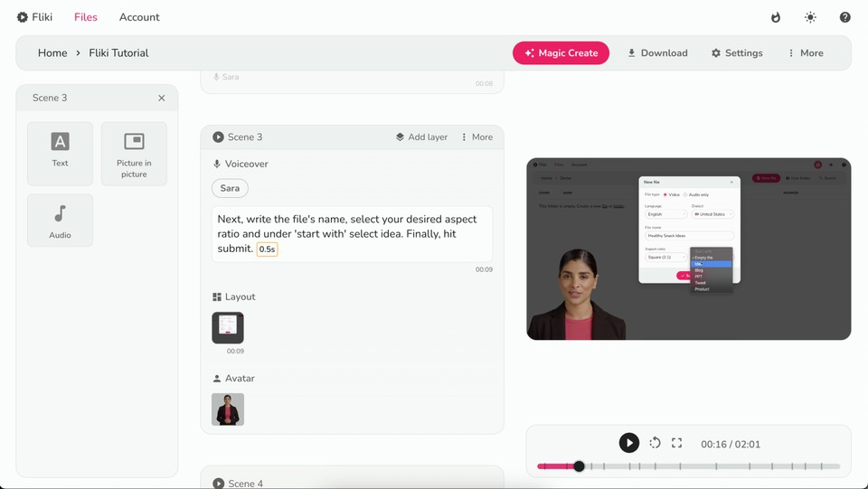Play Scene 3 with its header play icon

tap(218, 136)
